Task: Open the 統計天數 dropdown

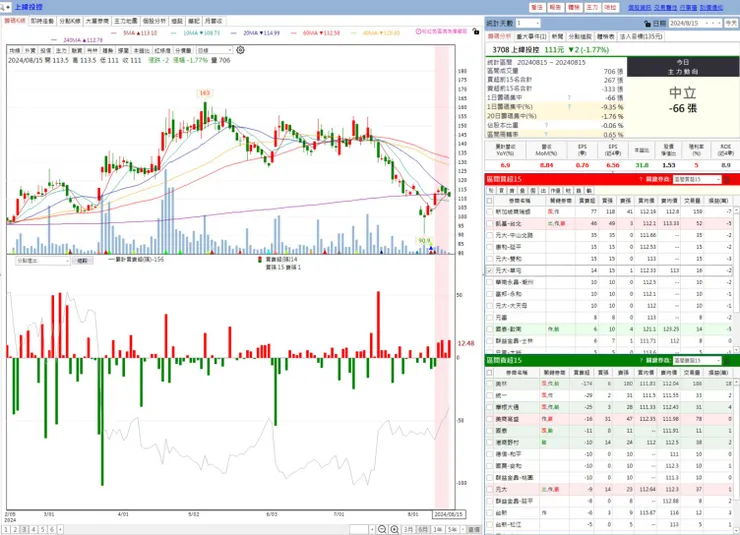Action: click(537, 23)
